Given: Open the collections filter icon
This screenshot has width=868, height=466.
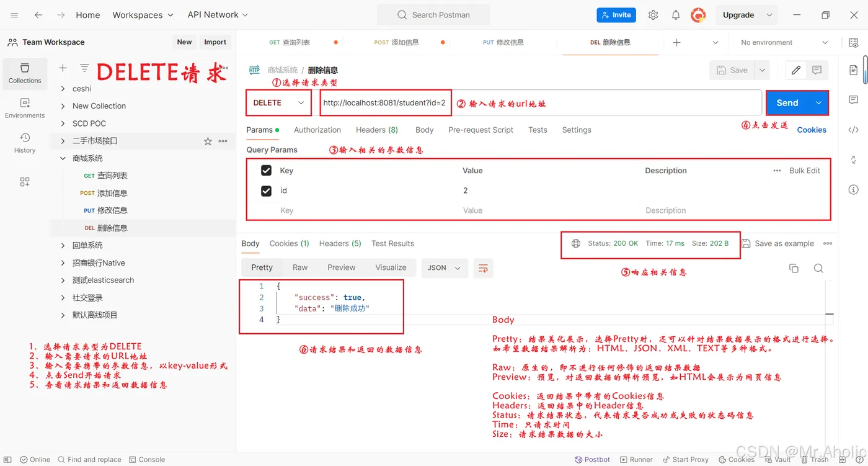Looking at the screenshot, I should tap(84, 68).
